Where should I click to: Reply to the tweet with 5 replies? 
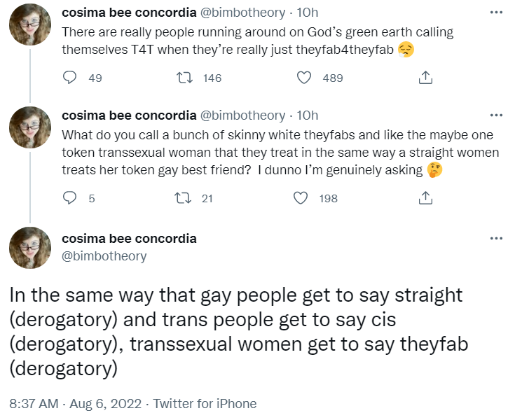coord(69,198)
